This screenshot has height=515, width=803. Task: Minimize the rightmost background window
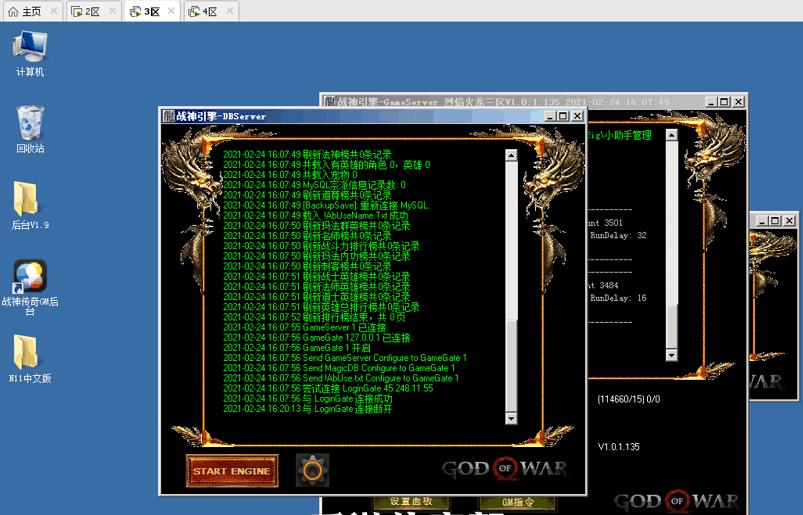pyautogui.click(x=762, y=221)
